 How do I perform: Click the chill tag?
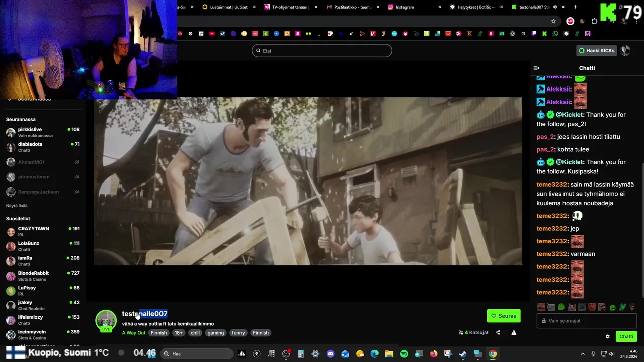195,333
